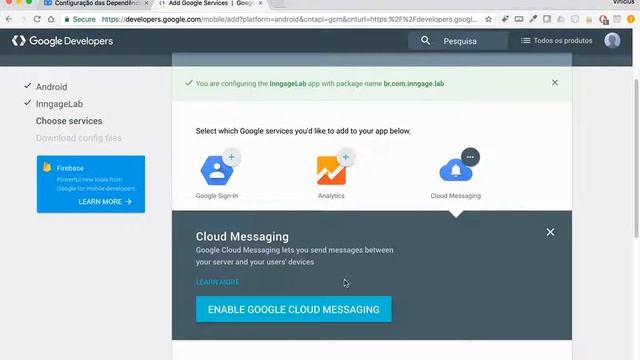Click the br.com.inngage.lab package name

point(414,84)
